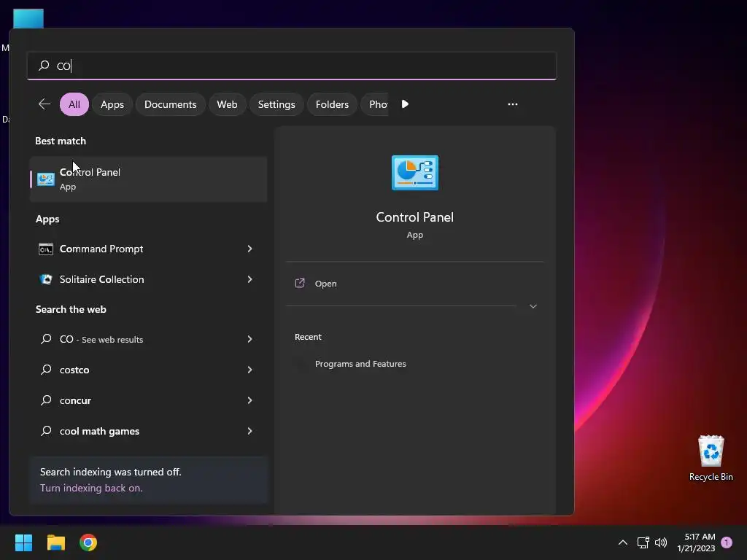747x560 pixels.
Task: Switch to the Documents filter tab
Action: [170, 104]
